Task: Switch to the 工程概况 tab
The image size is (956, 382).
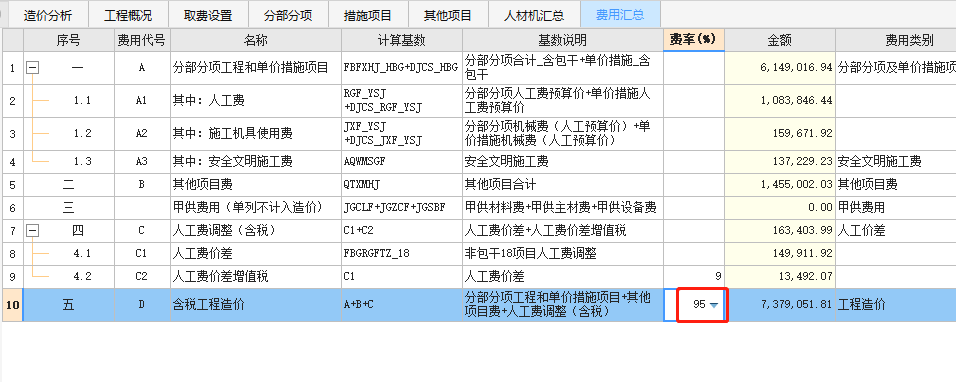Action: [127, 15]
